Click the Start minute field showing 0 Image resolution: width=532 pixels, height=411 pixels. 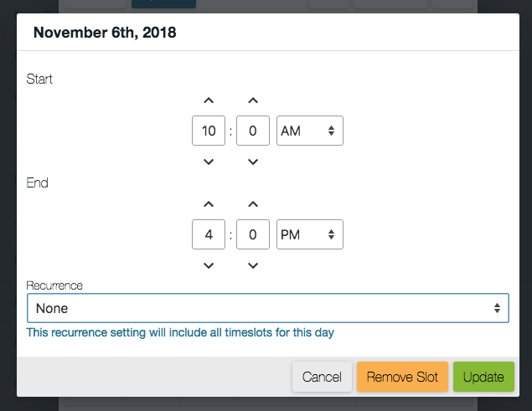[253, 131]
